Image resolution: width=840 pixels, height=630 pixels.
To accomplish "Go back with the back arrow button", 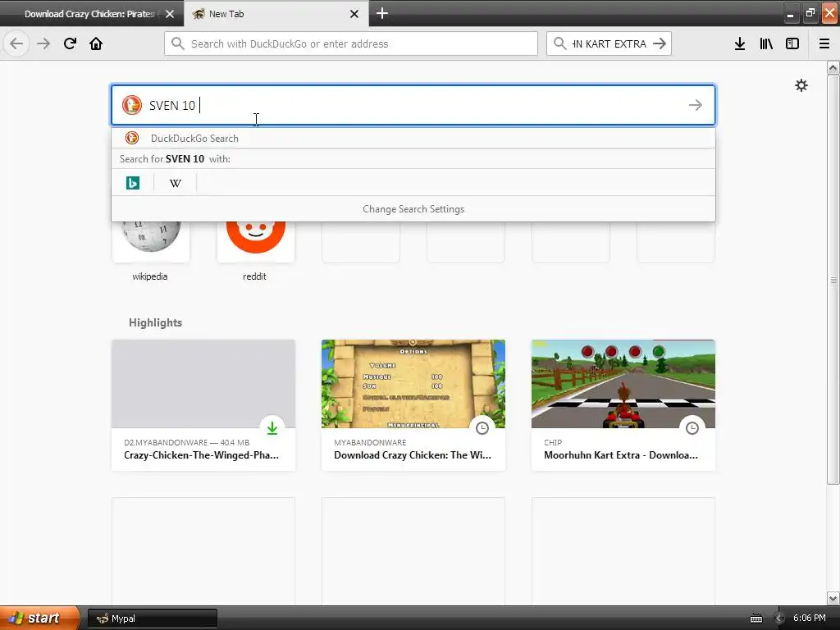I will pyautogui.click(x=16, y=43).
